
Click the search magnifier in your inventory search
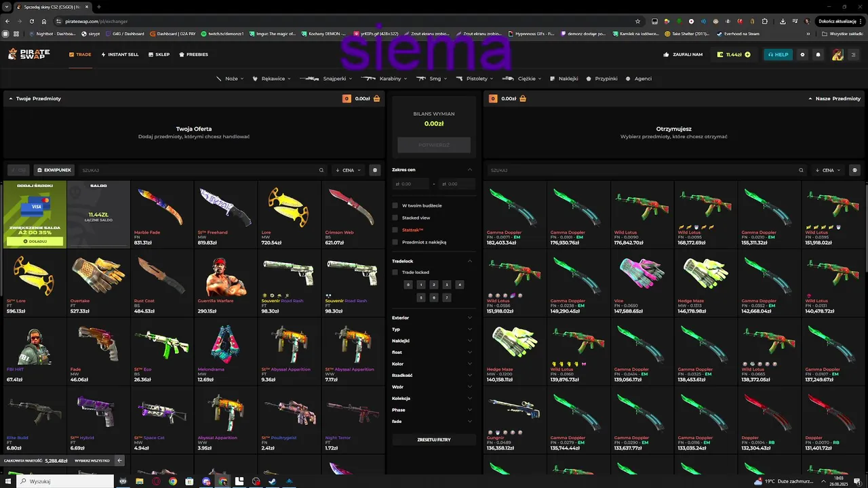coord(321,170)
